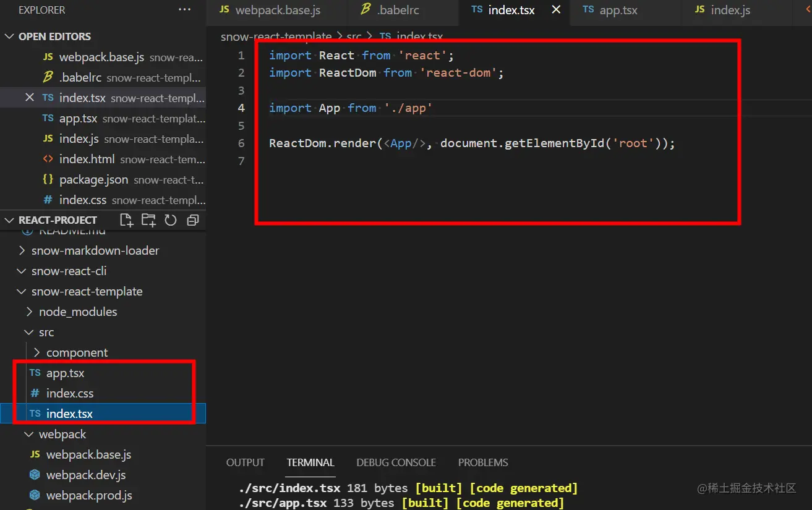
Task: Open the OUTPUT panel tab
Action: tap(246, 462)
